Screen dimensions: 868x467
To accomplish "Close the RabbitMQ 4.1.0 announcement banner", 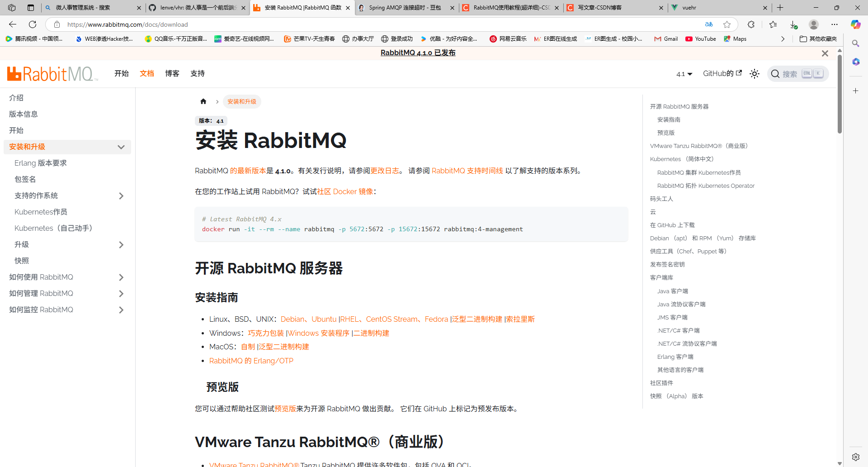I will pos(825,53).
